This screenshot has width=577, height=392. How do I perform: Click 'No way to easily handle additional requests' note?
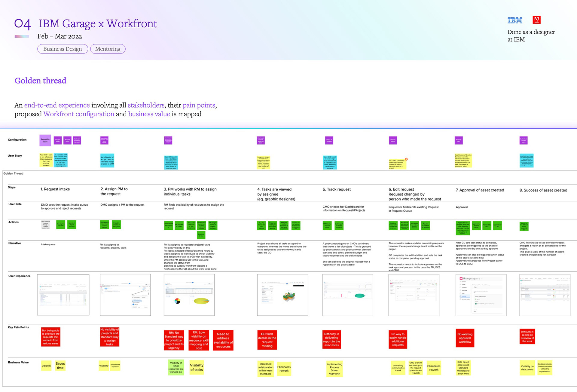pyautogui.click(x=398, y=339)
